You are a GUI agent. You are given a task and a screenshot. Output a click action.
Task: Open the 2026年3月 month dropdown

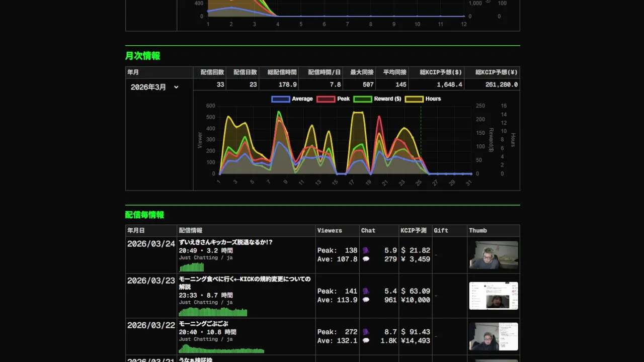(x=154, y=87)
